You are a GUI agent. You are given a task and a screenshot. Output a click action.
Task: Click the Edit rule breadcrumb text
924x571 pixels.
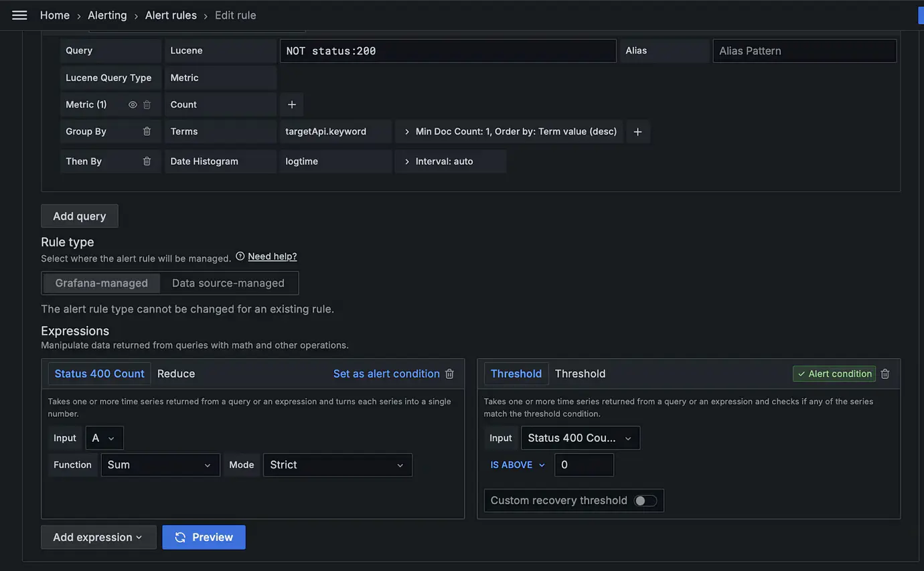point(236,15)
